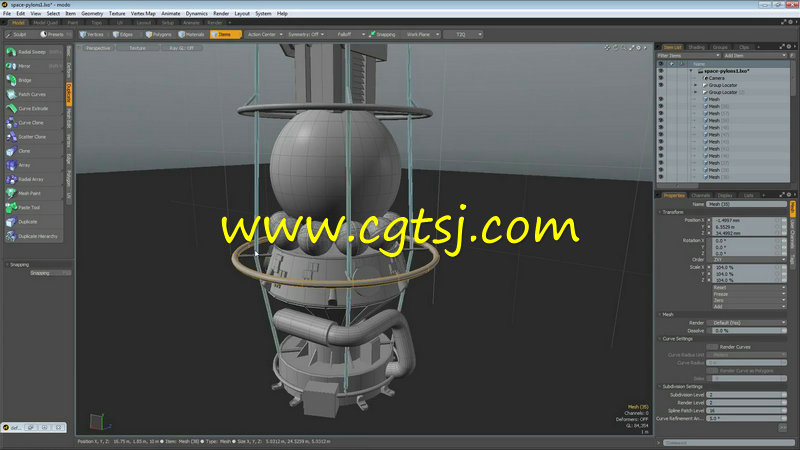Choose the Bridge tool
800x450 pixels.
pyautogui.click(x=34, y=80)
